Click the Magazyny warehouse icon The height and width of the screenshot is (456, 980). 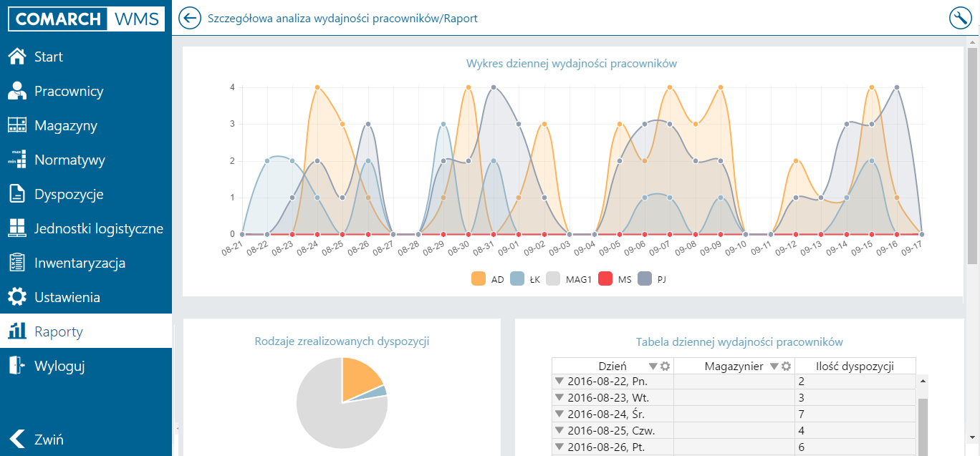[17, 125]
